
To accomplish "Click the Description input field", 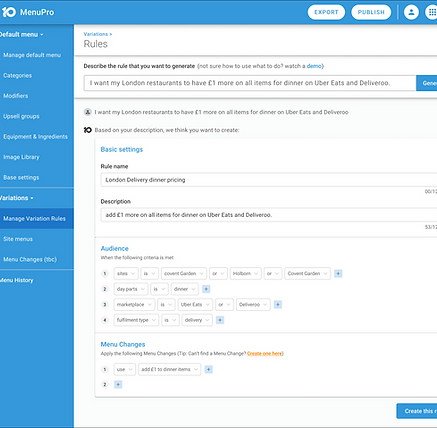I will (x=269, y=215).
